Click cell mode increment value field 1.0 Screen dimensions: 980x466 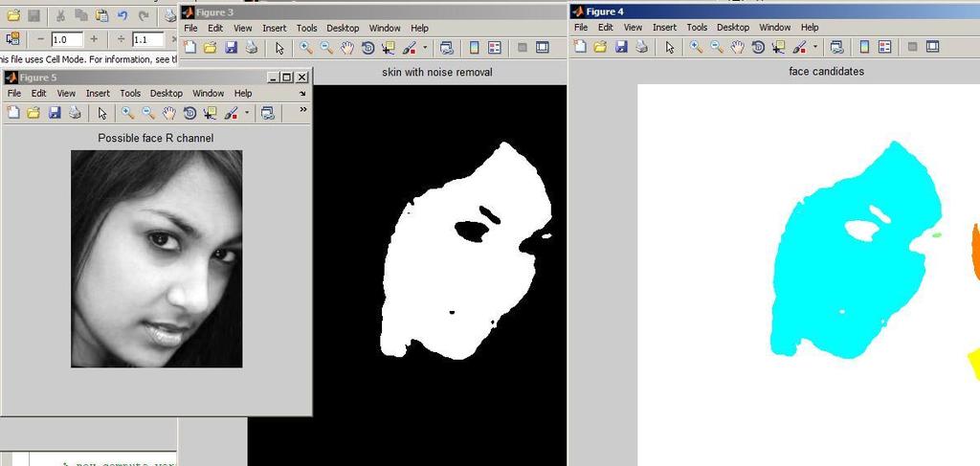click(x=67, y=39)
